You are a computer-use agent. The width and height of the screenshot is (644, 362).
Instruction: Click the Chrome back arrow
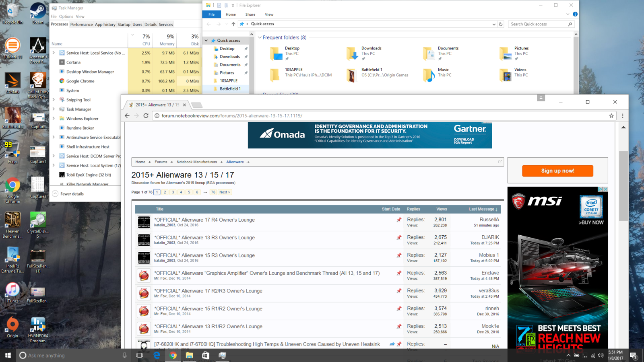pyautogui.click(x=127, y=115)
